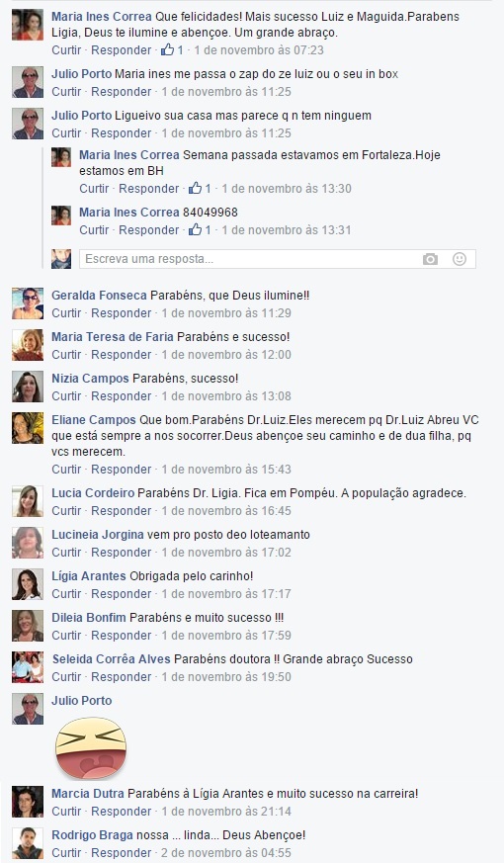Reply to Marcia Dutra's comment

click(x=121, y=812)
